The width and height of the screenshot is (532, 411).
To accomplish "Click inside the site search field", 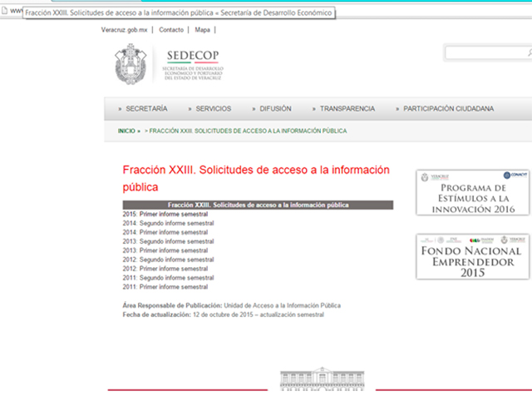I will click(490, 53).
